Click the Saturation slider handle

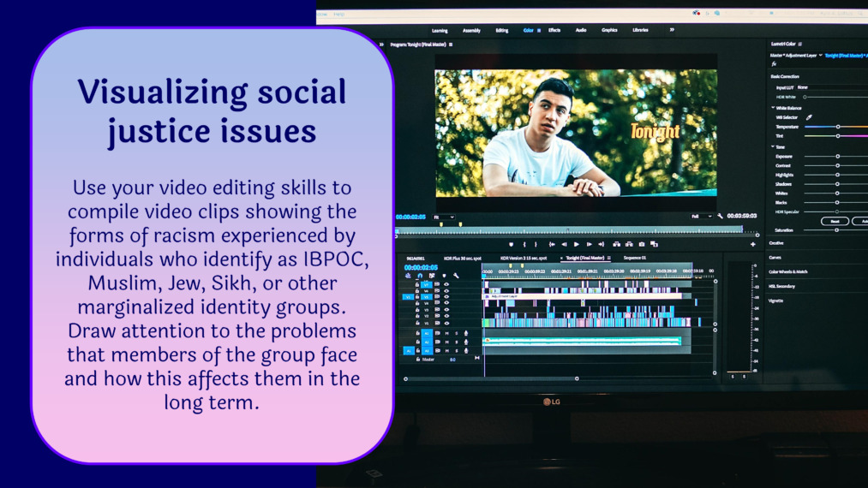tap(836, 229)
